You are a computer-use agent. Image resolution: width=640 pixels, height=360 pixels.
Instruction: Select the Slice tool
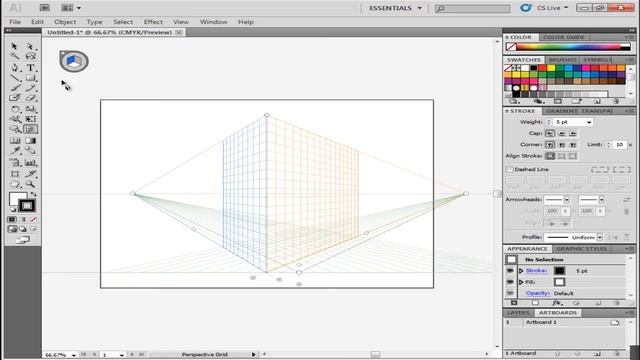tap(30, 174)
